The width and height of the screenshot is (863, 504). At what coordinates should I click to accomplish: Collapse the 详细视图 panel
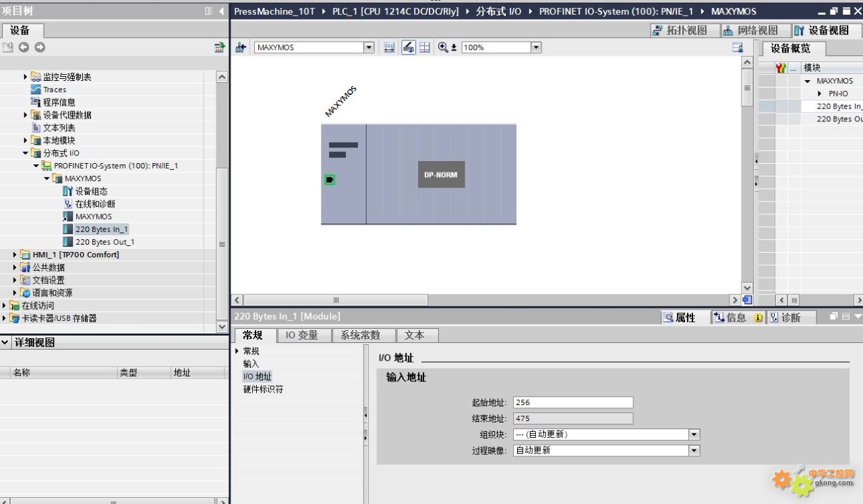click(x=5, y=342)
